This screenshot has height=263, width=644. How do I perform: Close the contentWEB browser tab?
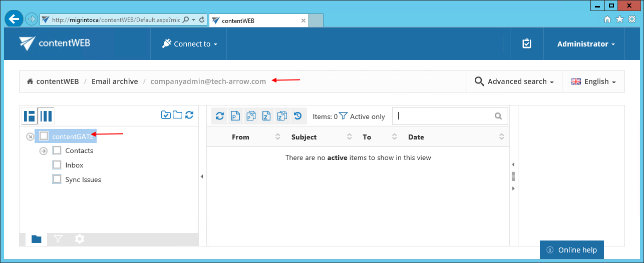coord(303,20)
